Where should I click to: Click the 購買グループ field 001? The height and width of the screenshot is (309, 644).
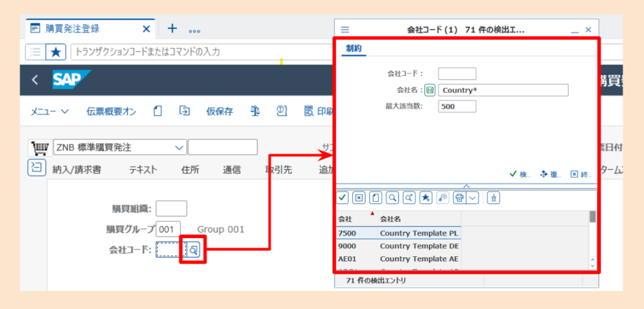[168, 229]
